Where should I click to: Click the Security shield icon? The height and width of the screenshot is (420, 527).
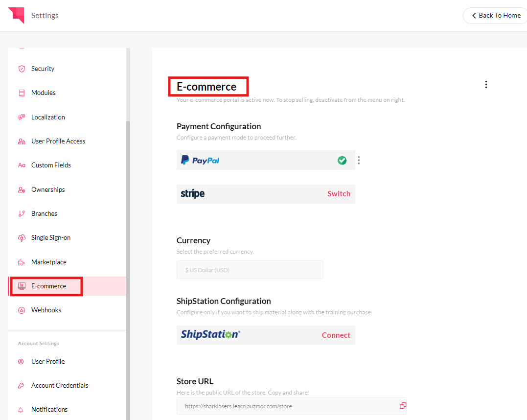(x=22, y=69)
